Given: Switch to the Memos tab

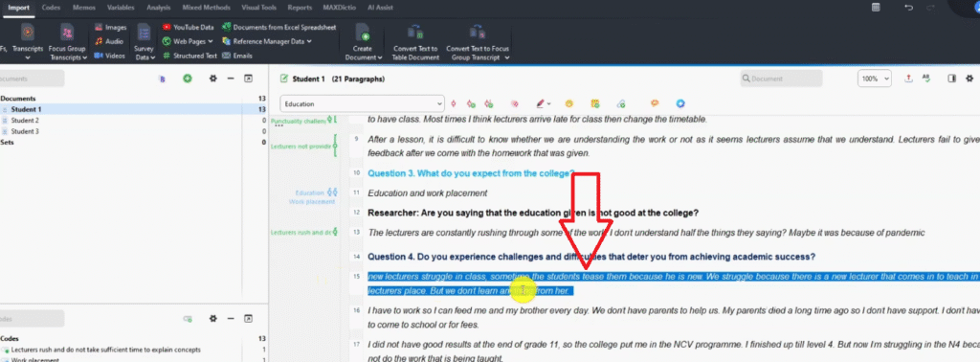Looking at the screenshot, I should [x=84, y=8].
